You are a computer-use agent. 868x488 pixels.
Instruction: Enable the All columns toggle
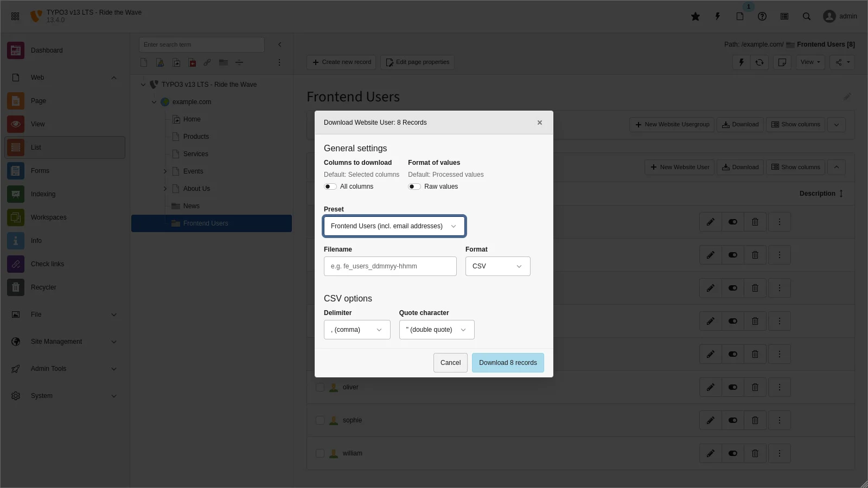tap(330, 186)
